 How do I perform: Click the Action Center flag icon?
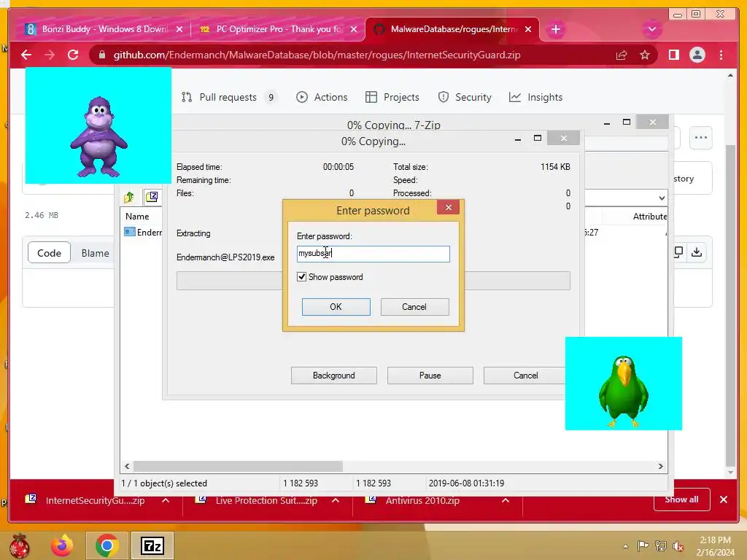[x=643, y=546]
